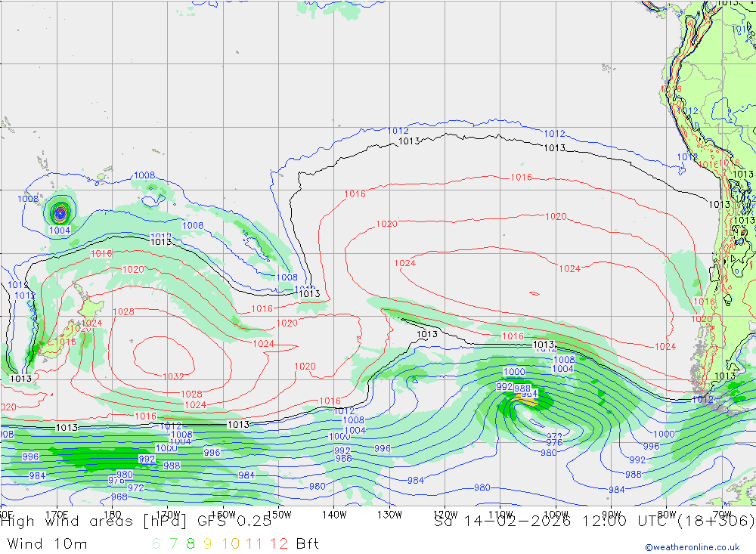Click the 90W longitude label
The height and width of the screenshot is (554, 756).
pyautogui.click(x=612, y=515)
